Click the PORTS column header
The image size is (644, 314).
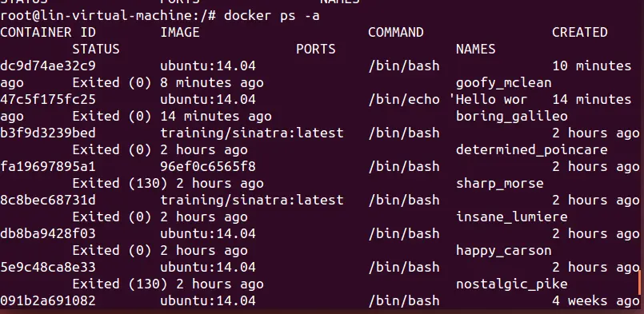coord(315,50)
